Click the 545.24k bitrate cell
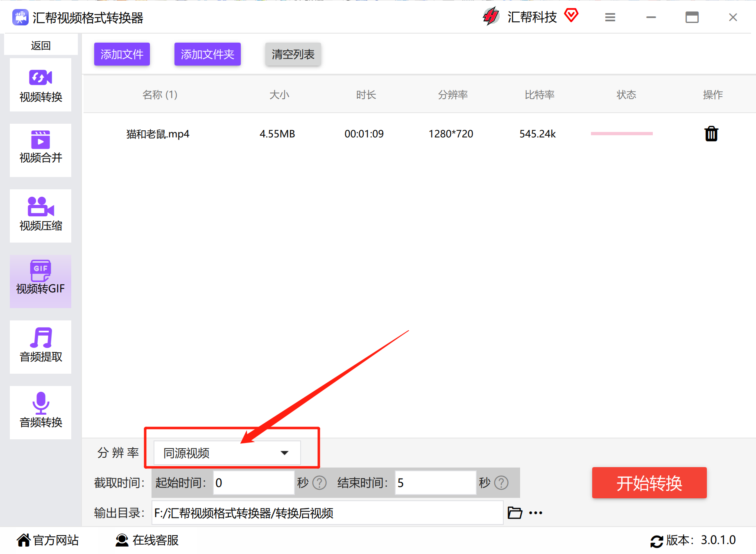The image size is (756, 554). click(538, 134)
